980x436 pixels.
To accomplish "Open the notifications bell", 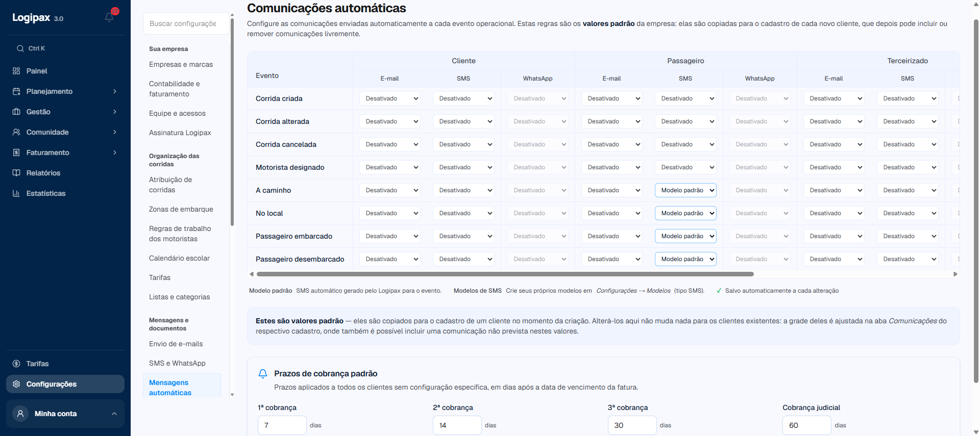I will click(x=109, y=17).
